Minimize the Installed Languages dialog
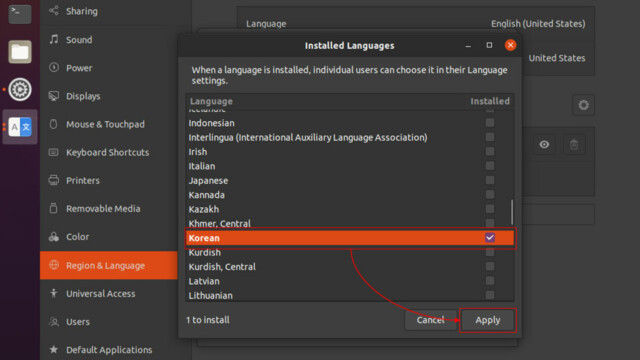Image resolution: width=640 pixels, height=360 pixels. click(468, 45)
